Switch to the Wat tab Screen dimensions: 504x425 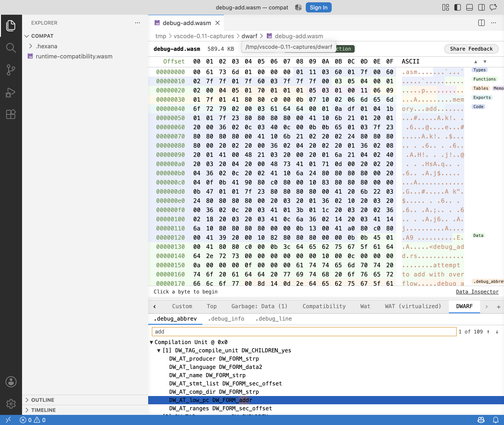365,306
